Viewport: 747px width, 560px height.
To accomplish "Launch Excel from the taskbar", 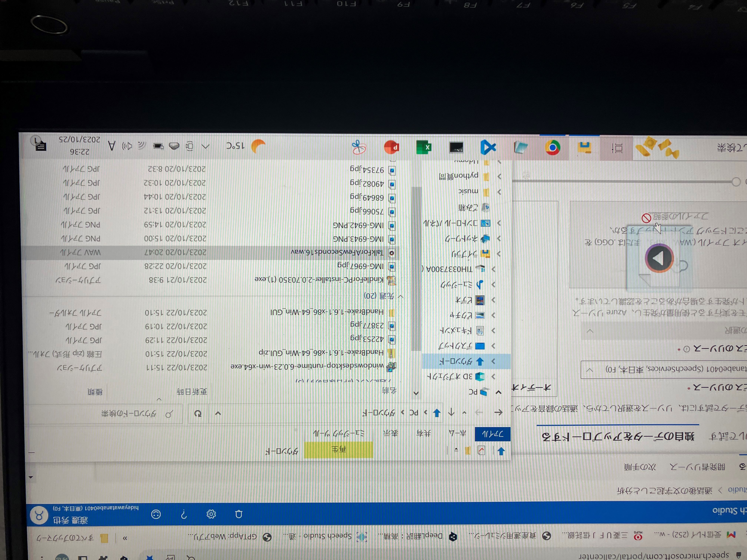I will pos(424,148).
